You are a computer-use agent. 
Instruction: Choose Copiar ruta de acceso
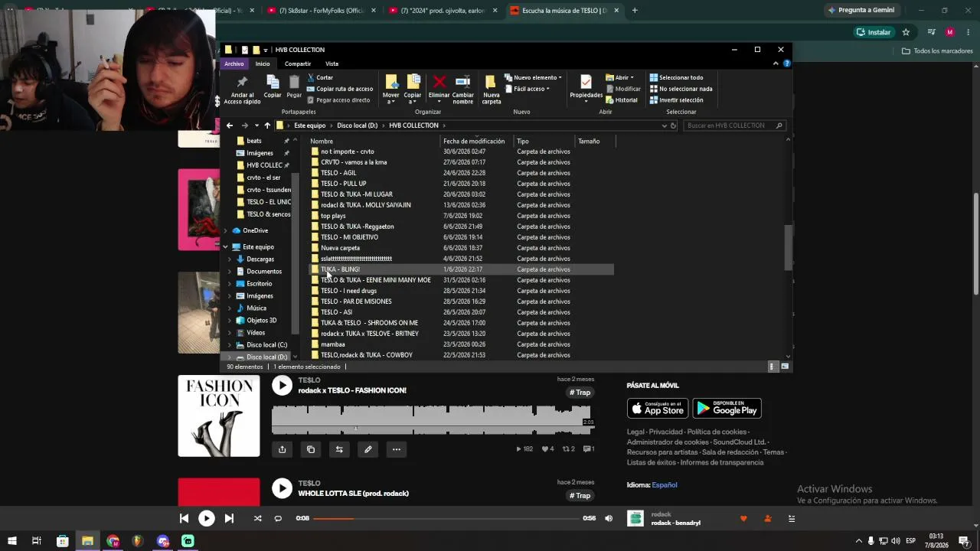(340, 89)
